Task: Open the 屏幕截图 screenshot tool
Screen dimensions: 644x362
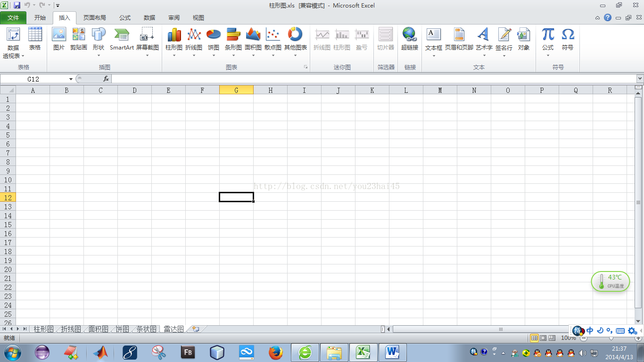Action: click(148, 42)
